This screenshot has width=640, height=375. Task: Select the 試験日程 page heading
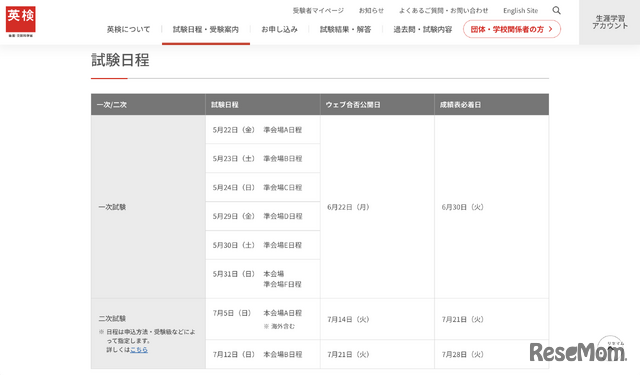[120, 60]
